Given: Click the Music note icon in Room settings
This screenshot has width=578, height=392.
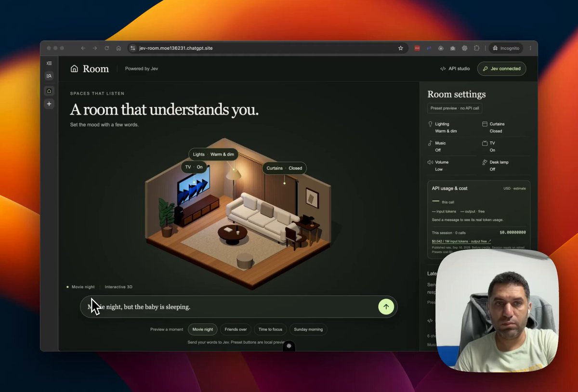Looking at the screenshot, I should (430, 143).
